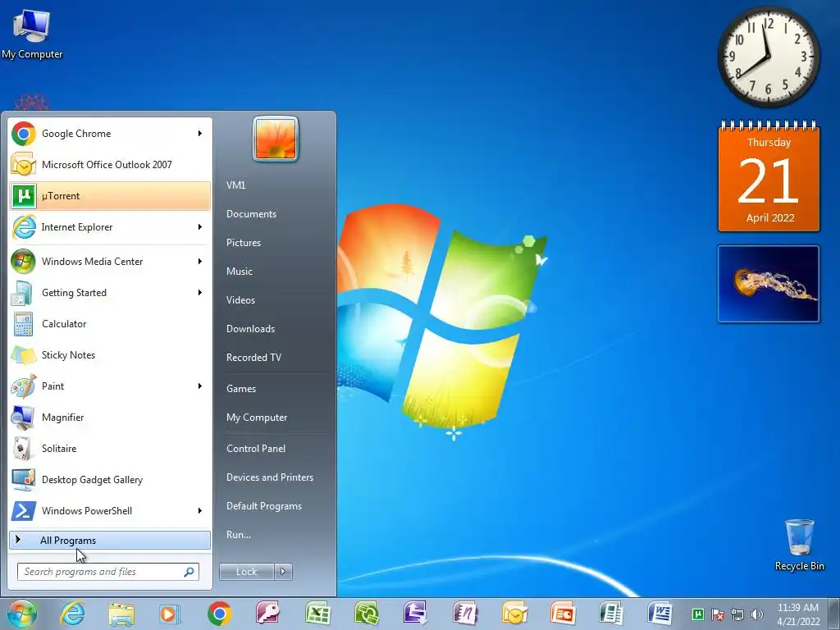Open Getting Started
The width and height of the screenshot is (840, 630).
click(110, 293)
